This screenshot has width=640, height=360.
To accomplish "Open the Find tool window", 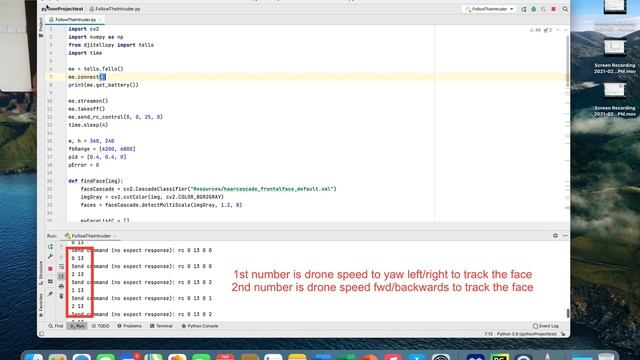I will pos(56,326).
